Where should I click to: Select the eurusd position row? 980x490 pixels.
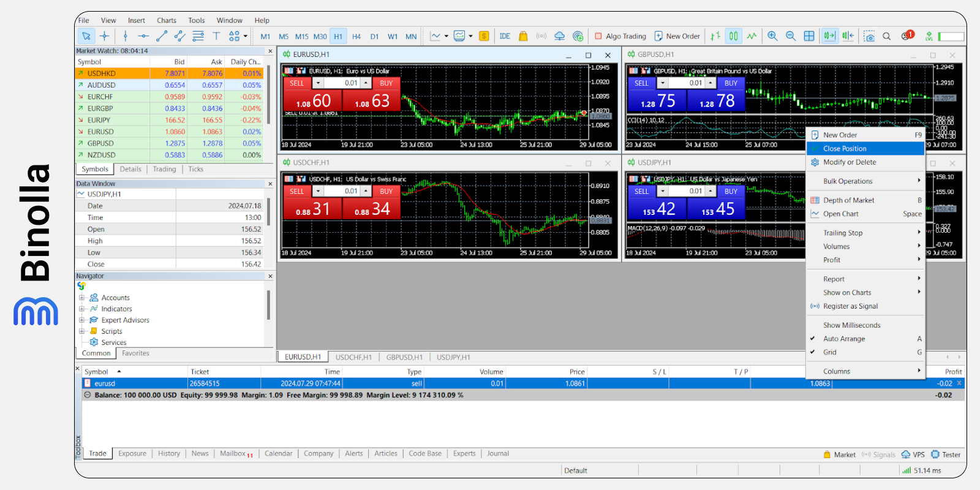[524, 383]
